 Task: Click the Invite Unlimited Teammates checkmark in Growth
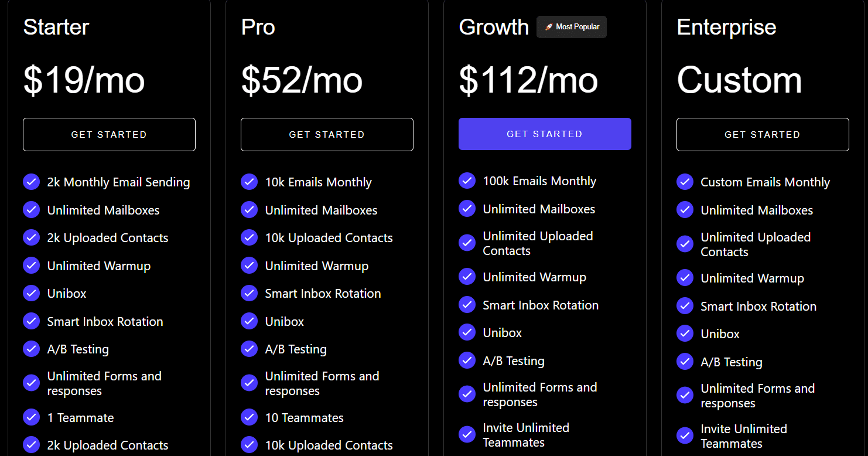click(x=467, y=434)
